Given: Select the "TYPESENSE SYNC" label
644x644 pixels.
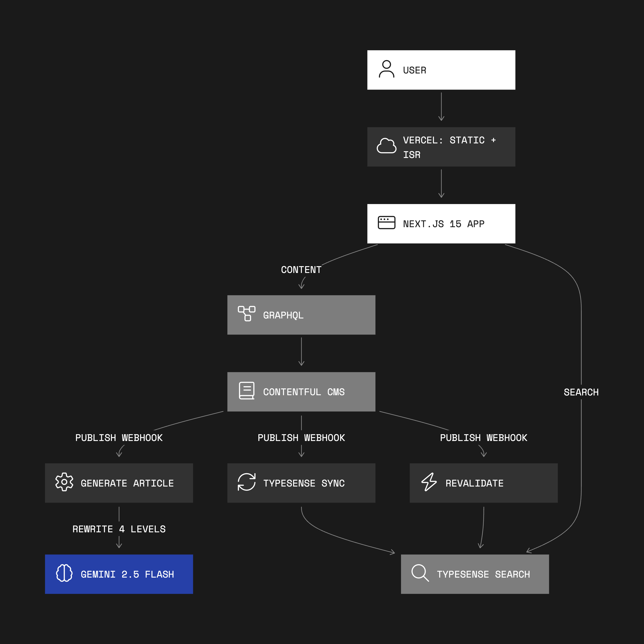Looking at the screenshot, I should pos(304,483).
